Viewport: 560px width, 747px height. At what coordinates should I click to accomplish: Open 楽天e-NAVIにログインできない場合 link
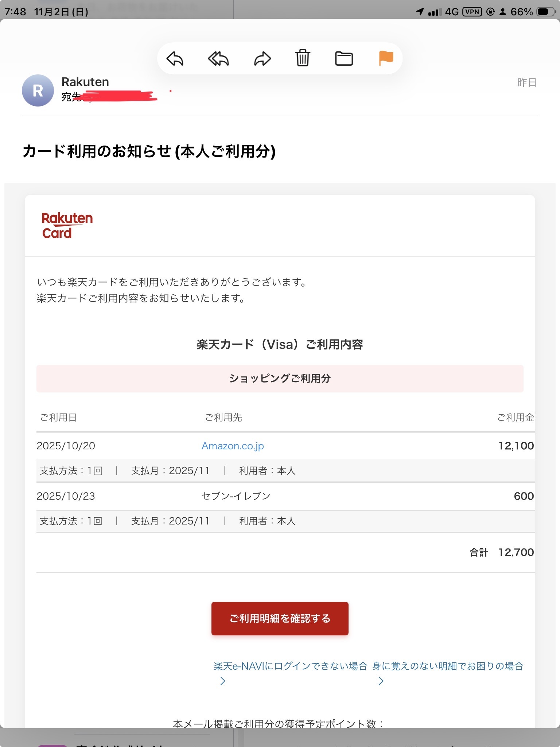[x=290, y=666]
